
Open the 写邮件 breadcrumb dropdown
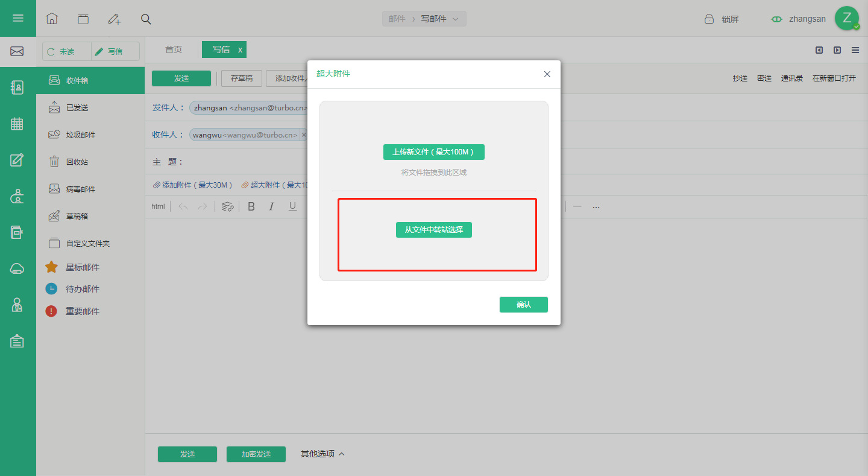pos(439,19)
